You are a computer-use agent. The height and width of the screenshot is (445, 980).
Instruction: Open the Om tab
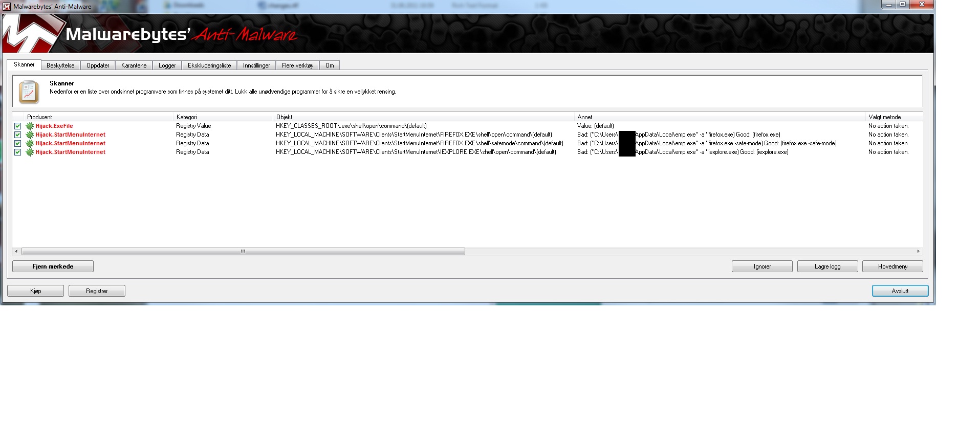pyautogui.click(x=330, y=65)
